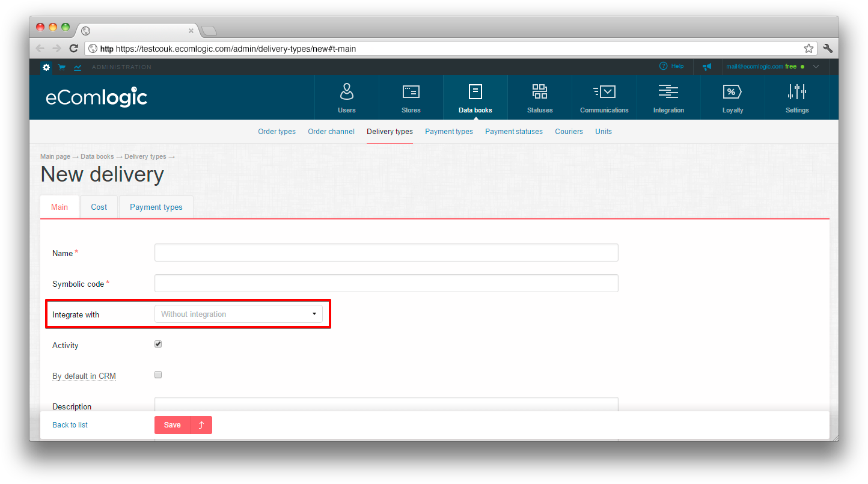Click the Help question mark icon

tap(663, 66)
